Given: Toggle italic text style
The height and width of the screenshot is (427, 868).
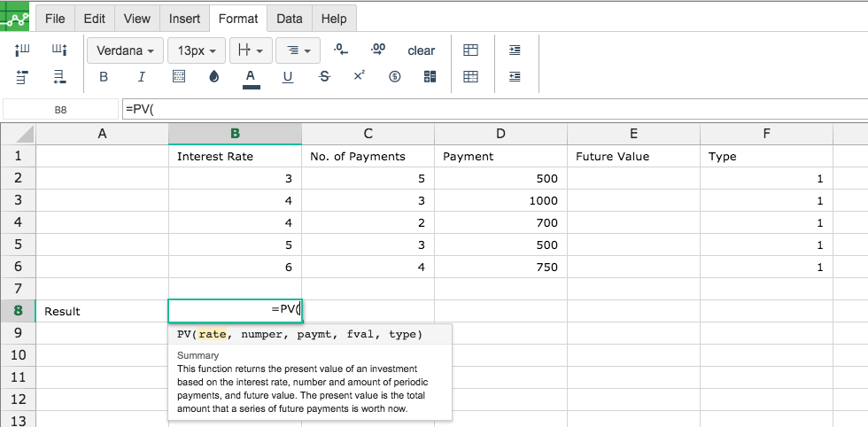Looking at the screenshot, I should 141,77.
